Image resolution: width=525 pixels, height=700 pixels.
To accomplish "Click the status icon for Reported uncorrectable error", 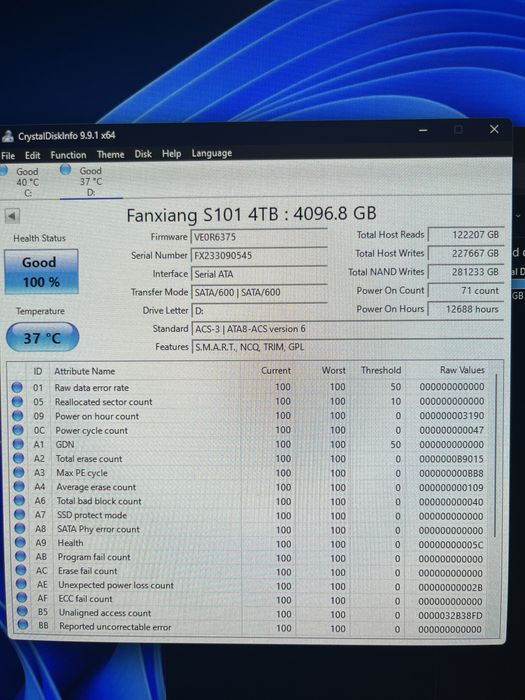I will tap(23, 625).
